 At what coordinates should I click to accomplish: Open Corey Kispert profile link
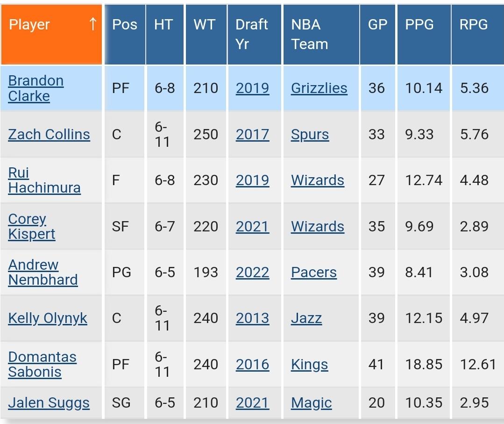pos(31,226)
